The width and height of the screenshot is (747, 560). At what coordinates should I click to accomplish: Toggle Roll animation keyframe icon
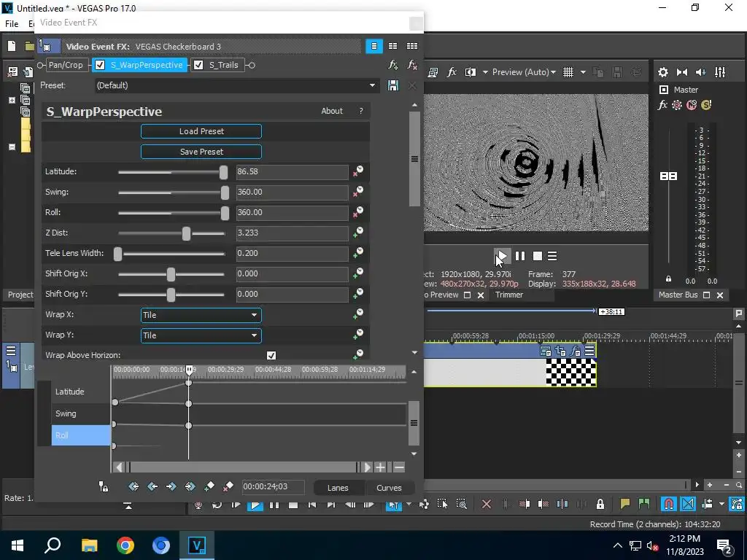coord(357,212)
